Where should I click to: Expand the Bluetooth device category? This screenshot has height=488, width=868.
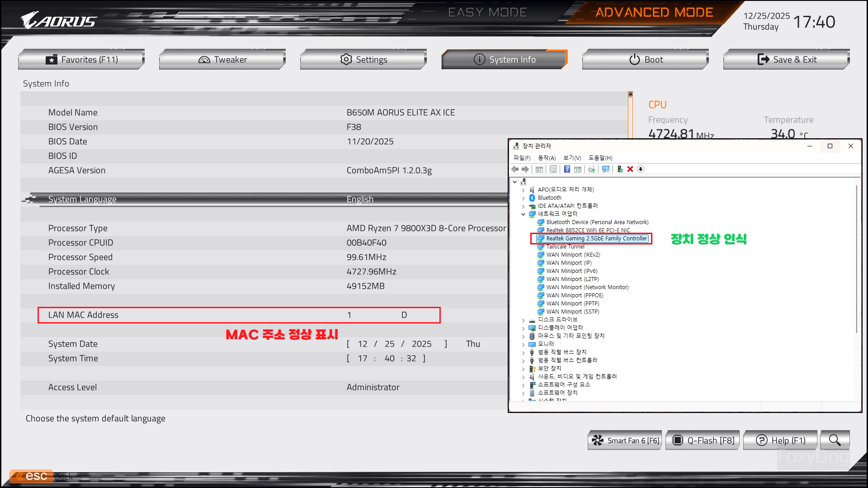524,198
